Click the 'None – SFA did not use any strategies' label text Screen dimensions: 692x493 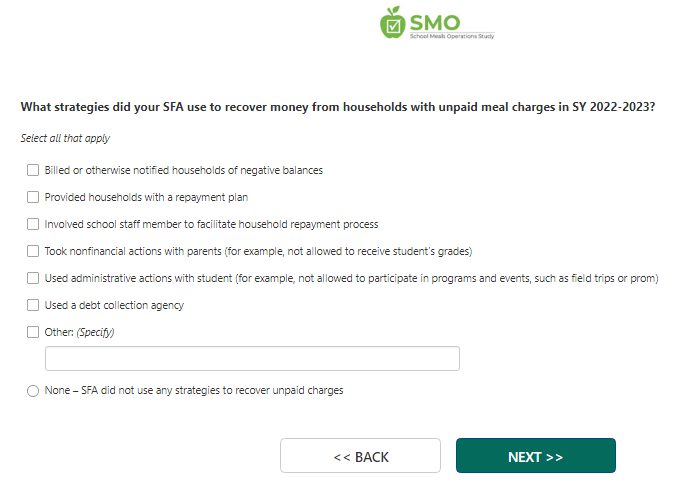(x=194, y=391)
